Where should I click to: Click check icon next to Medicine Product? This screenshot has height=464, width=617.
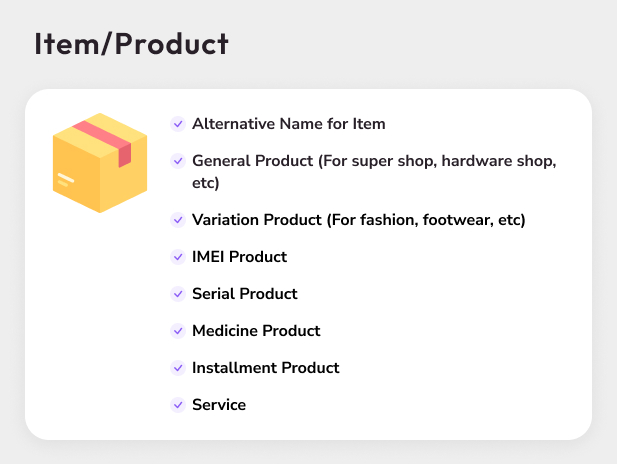coord(178,331)
